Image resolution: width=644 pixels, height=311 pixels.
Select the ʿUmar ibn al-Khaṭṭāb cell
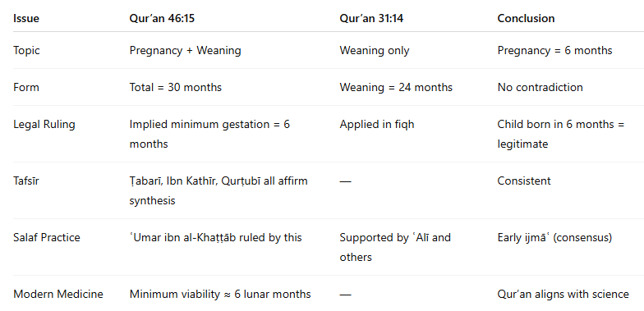pos(215,238)
